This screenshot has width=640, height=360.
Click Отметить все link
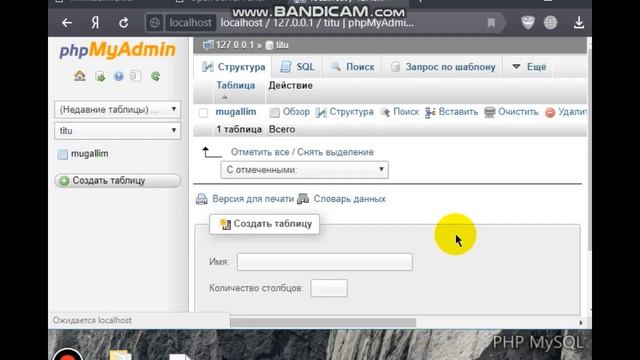260,152
